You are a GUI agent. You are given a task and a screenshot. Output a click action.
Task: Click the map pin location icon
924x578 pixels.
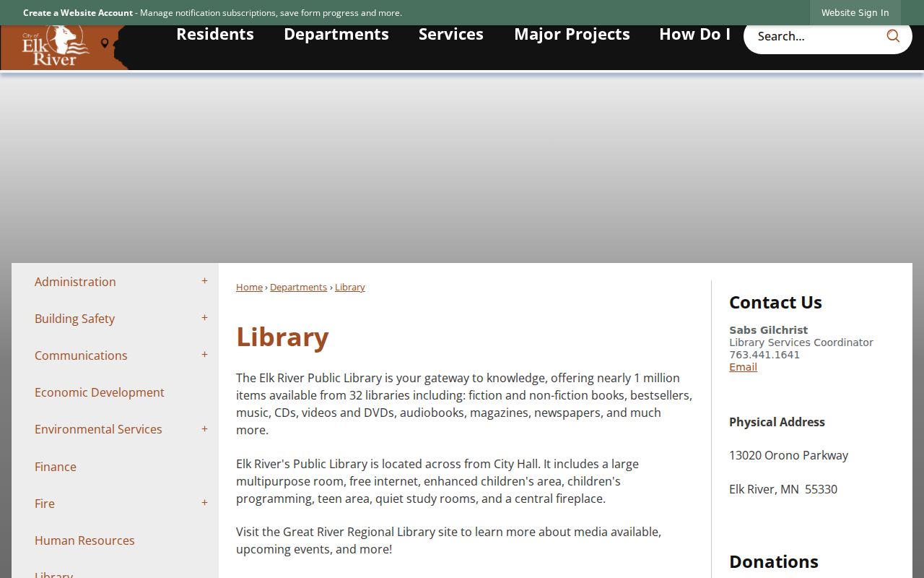coord(105,43)
